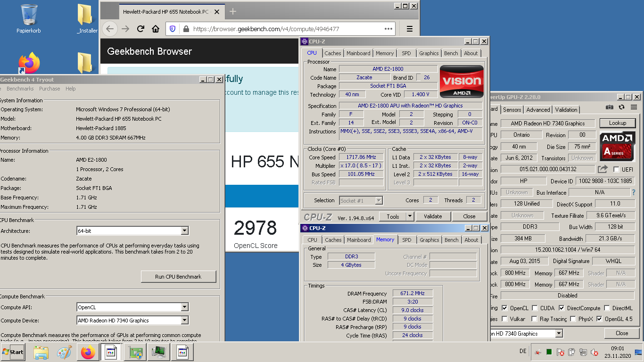Viewport: 644px width, 362px height.
Task: Switch to Firefox in the taskbar
Action: point(88,352)
